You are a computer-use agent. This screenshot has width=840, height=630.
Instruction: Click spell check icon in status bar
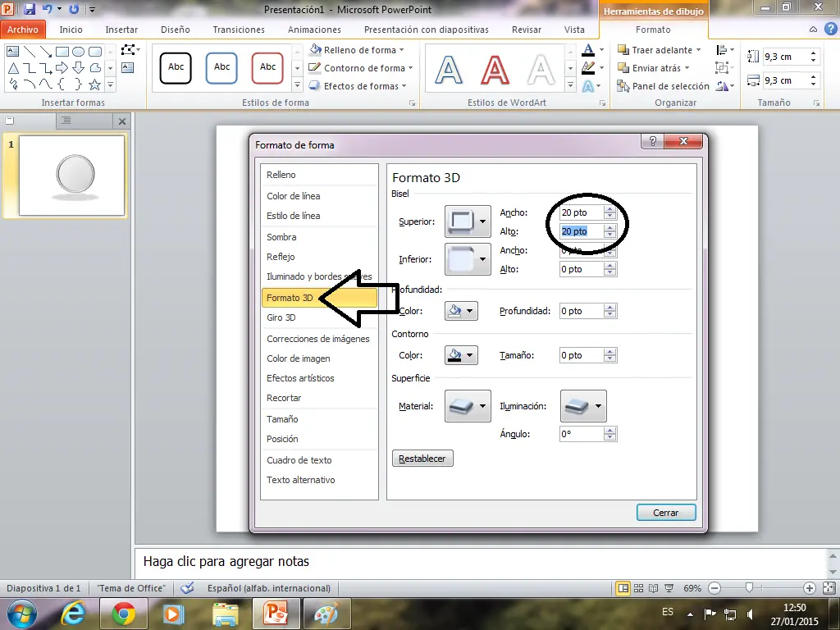187,588
